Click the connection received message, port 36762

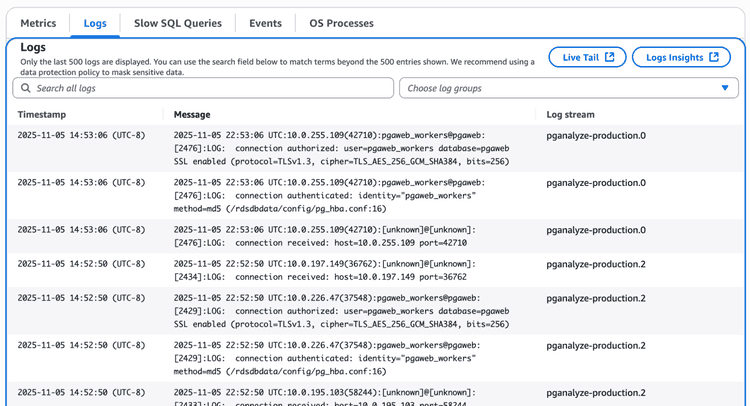[x=325, y=270]
